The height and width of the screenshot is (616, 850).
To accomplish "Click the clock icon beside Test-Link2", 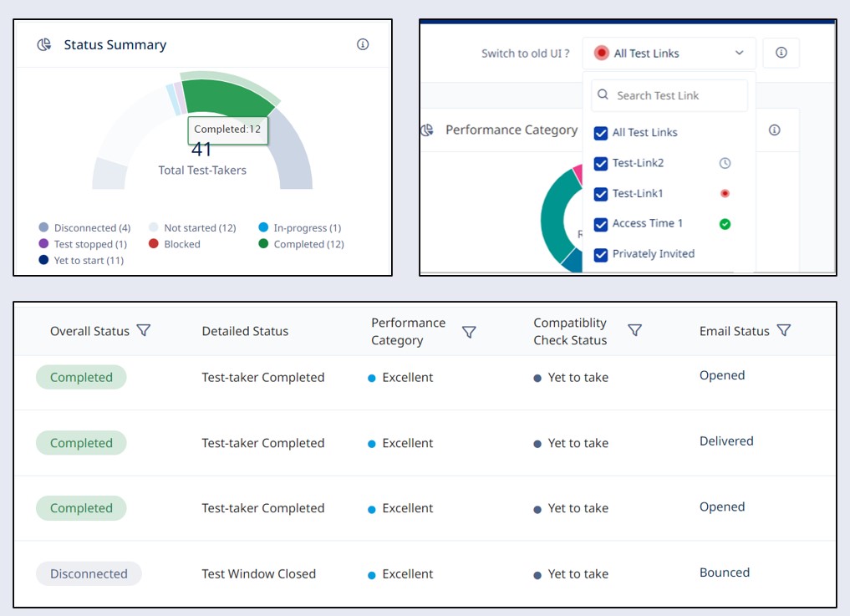I will 725,162.
